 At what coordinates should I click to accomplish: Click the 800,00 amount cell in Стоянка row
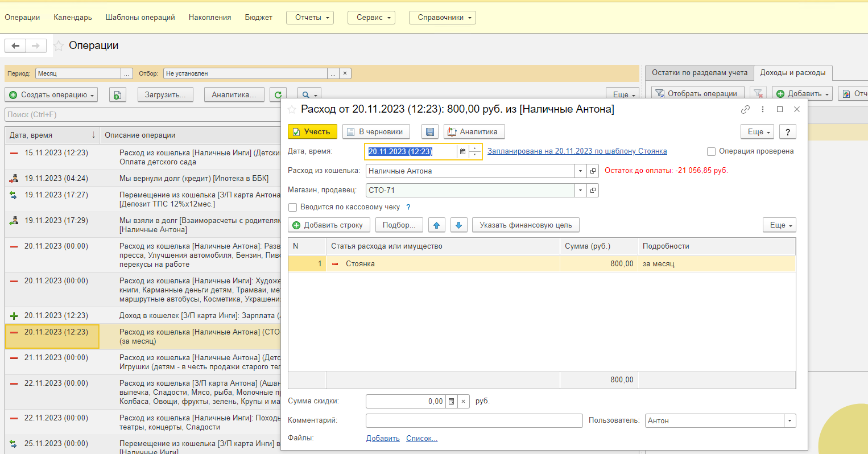pyautogui.click(x=599, y=264)
